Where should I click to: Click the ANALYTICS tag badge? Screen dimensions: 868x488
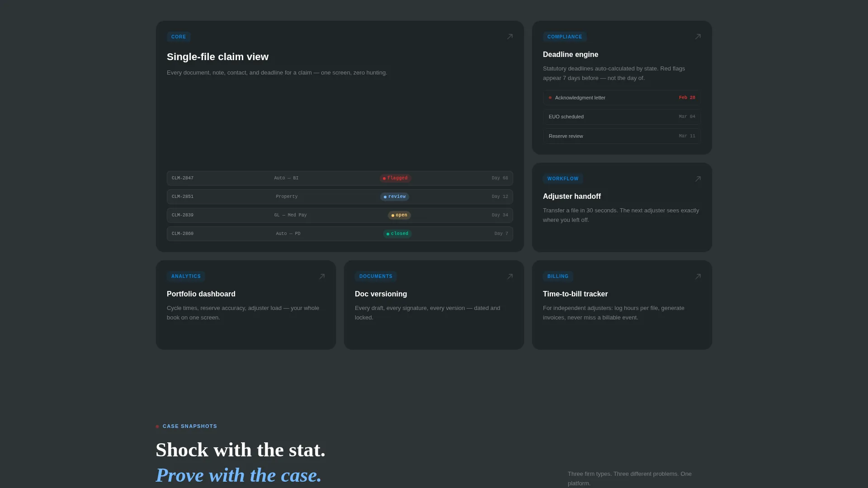coord(186,277)
